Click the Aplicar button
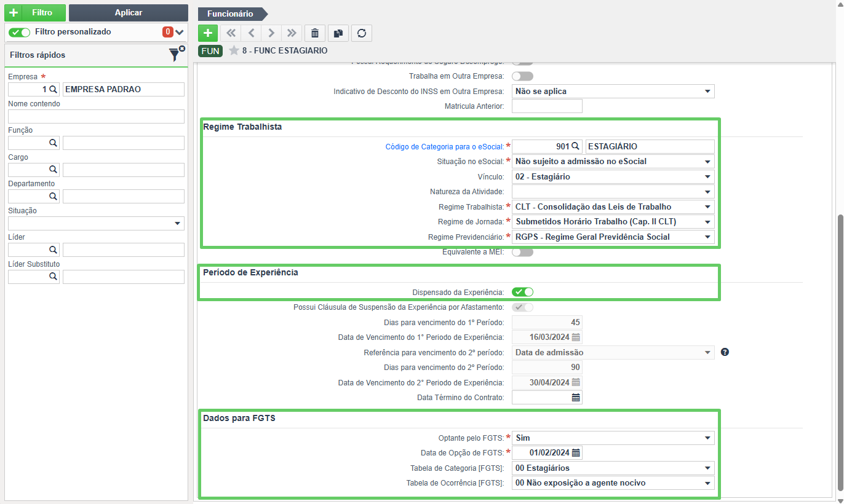The width and height of the screenshot is (844, 504). pos(129,13)
